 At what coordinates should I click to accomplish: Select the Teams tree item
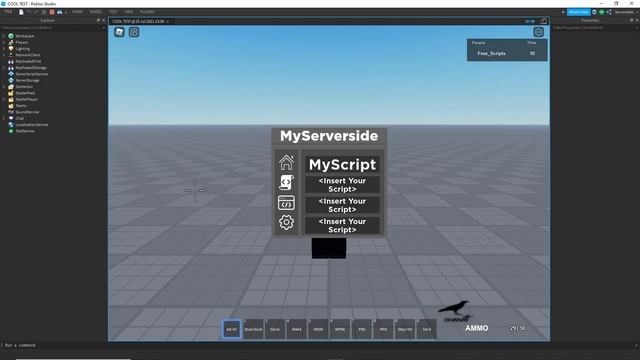pos(21,106)
